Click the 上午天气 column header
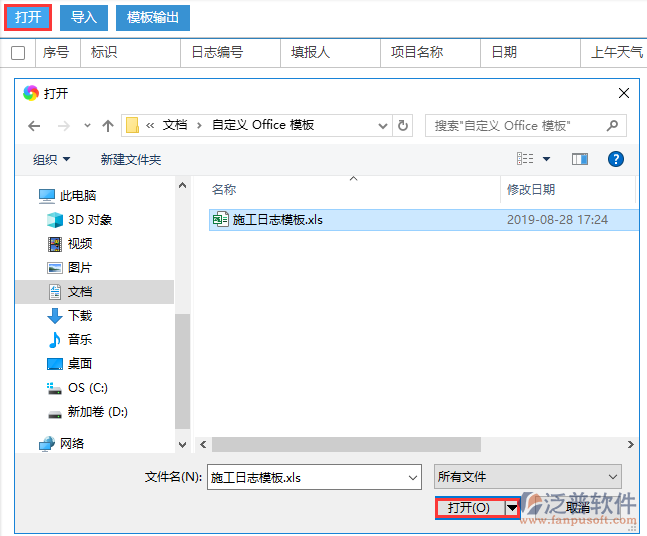The width and height of the screenshot is (647, 536). [616, 52]
